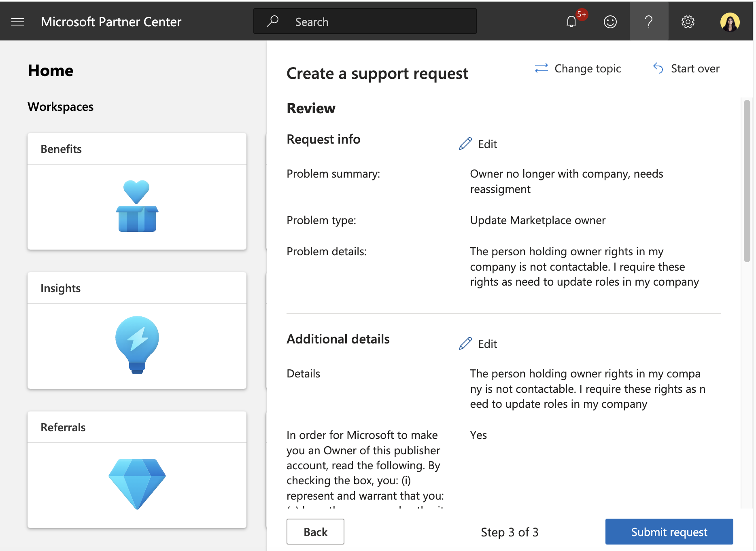Click the 'Step 3 of 3' indicator

point(510,532)
